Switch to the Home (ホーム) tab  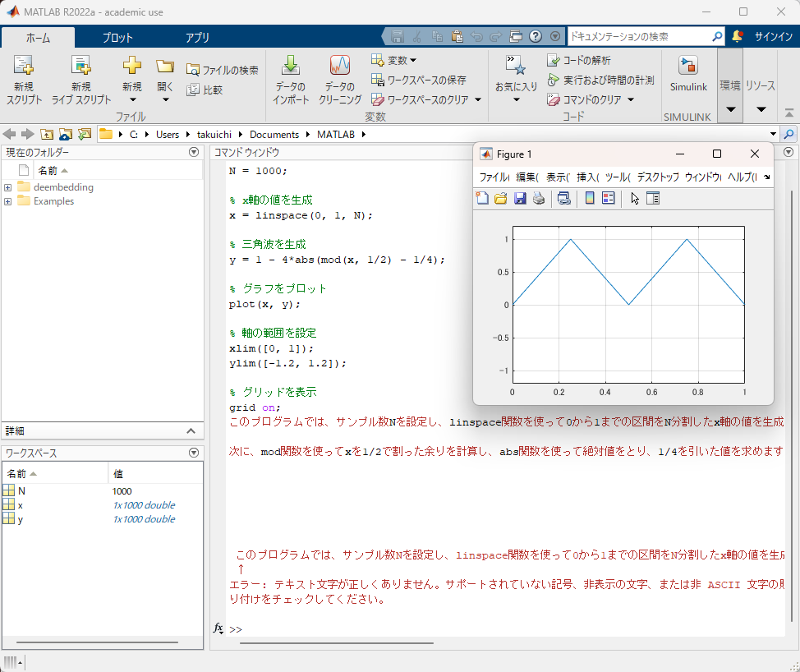tap(39, 37)
